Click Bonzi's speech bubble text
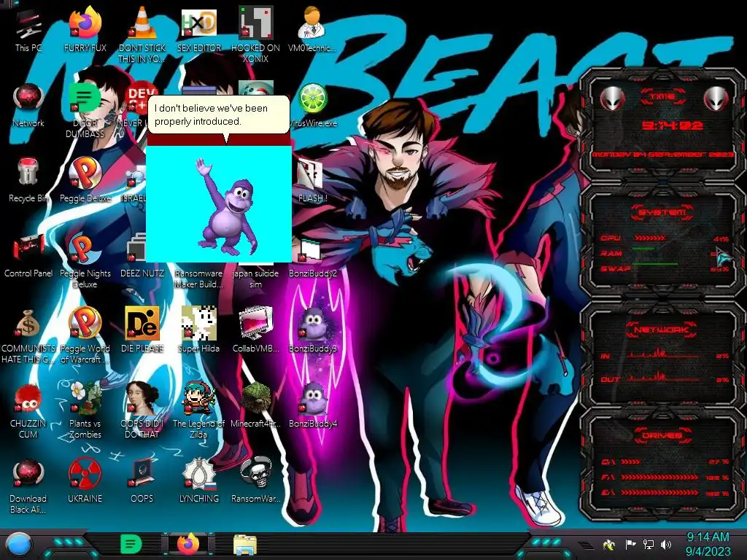This screenshot has width=747, height=560. pos(211,114)
